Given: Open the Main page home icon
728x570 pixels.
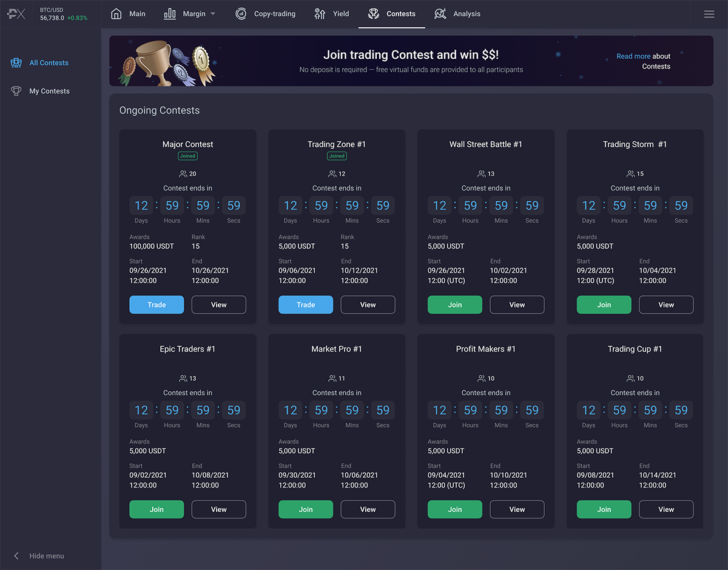Looking at the screenshot, I should tap(115, 13).
